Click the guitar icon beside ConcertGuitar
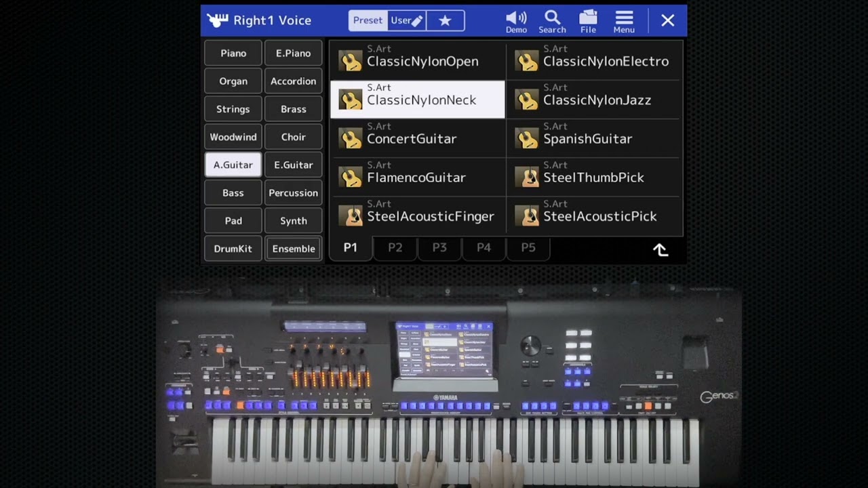 pos(351,139)
